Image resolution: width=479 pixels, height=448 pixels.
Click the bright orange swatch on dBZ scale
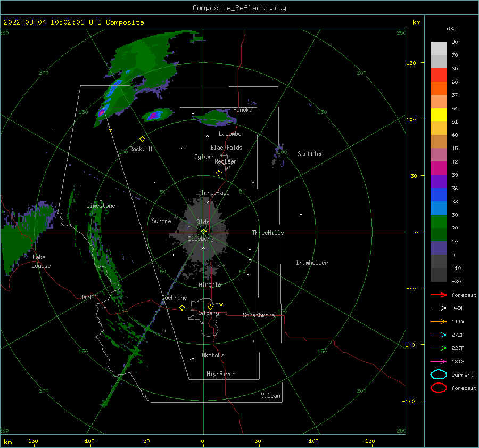click(439, 88)
